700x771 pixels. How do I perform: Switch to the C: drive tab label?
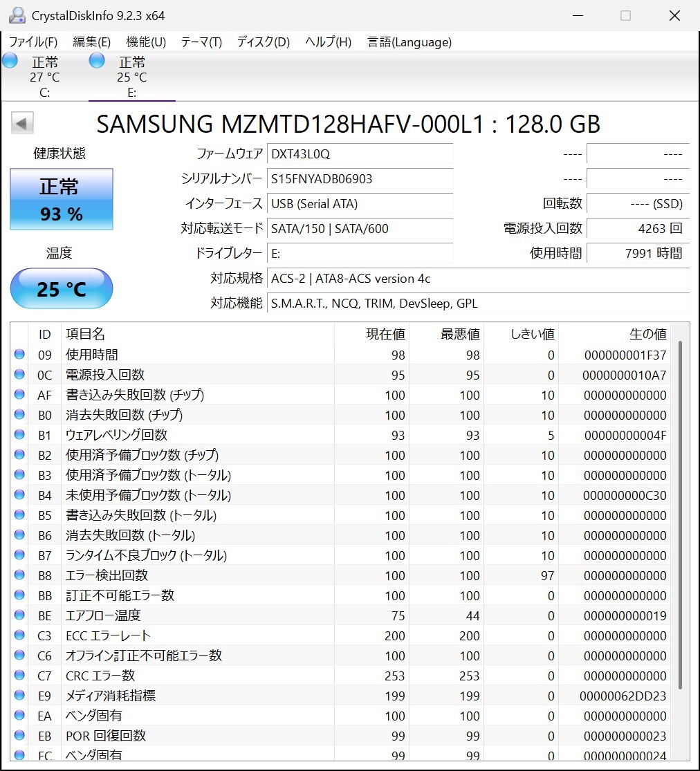click(45, 93)
